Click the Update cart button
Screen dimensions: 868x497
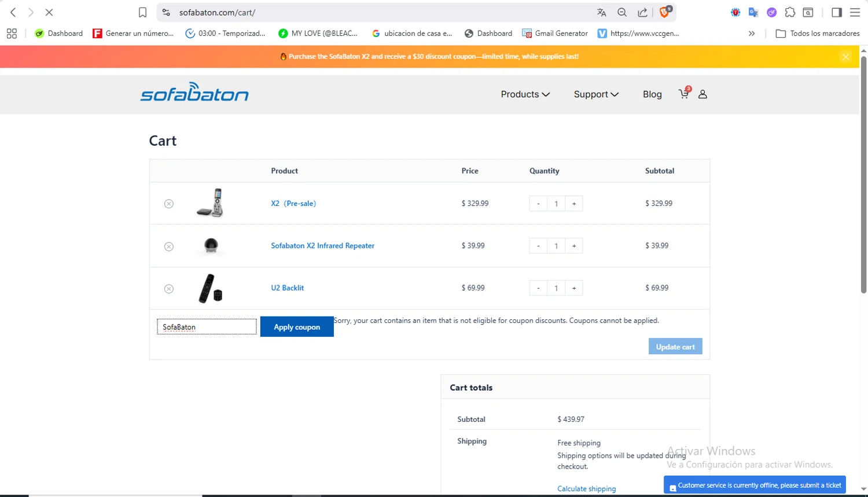pos(675,347)
